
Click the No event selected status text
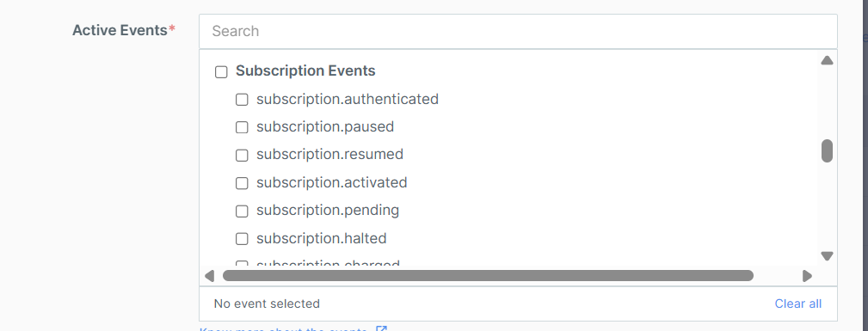pos(267,303)
